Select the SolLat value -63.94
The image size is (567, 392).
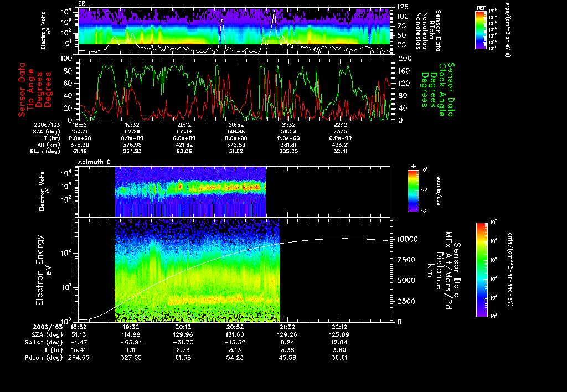pyautogui.click(x=131, y=342)
